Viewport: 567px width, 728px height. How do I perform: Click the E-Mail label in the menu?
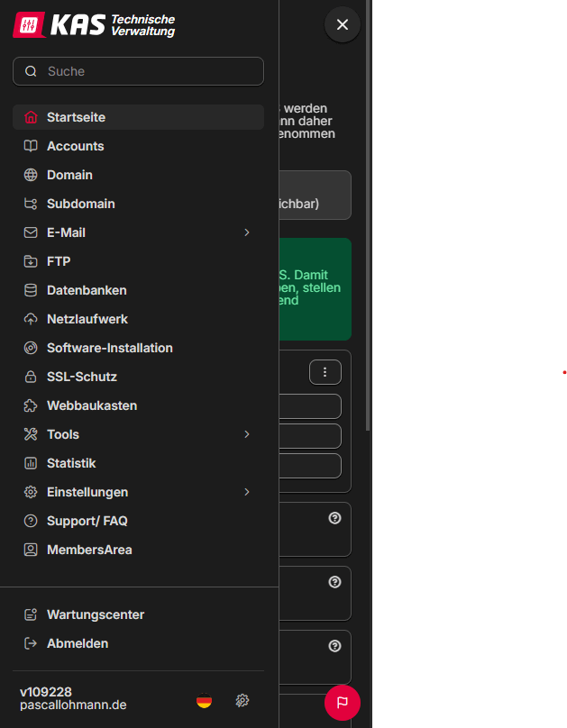tap(66, 232)
